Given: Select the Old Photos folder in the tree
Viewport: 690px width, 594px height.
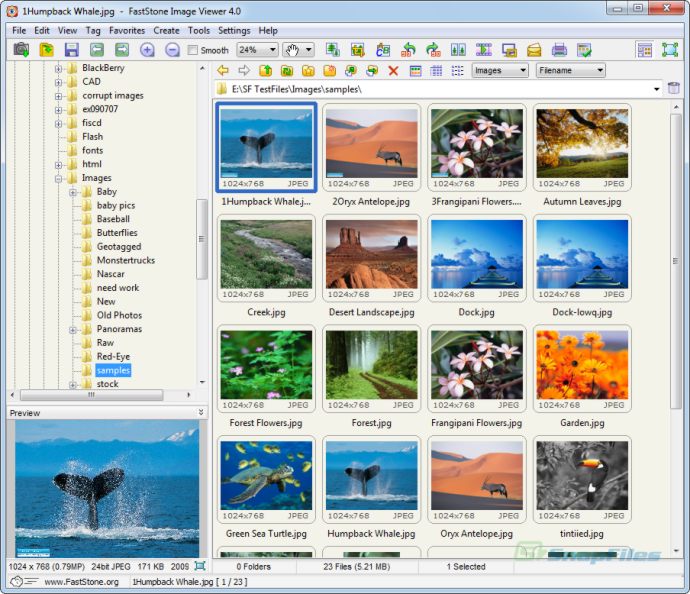Looking at the screenshot, I should click(119, 315).
